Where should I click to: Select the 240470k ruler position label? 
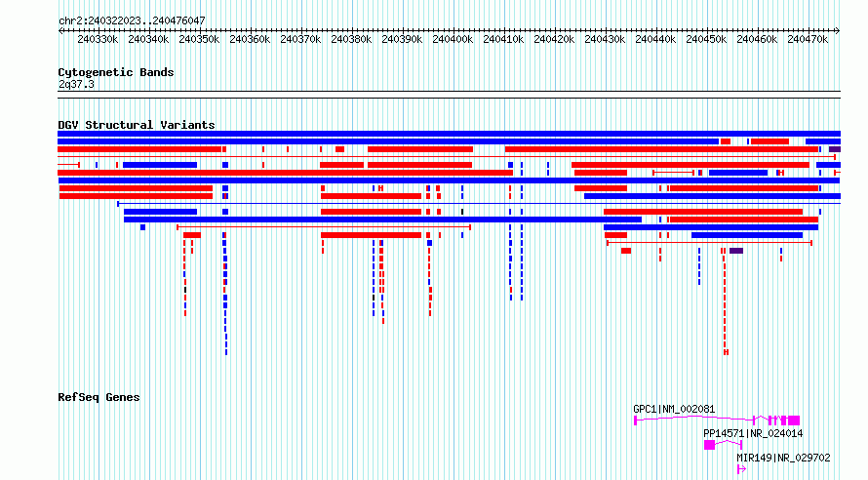coord(808,39)
